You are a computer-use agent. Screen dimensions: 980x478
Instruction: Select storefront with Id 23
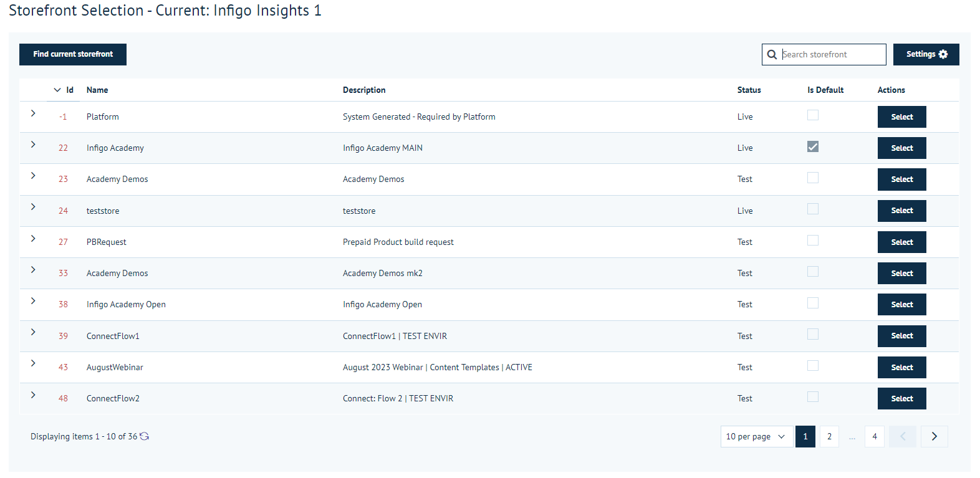902,179
